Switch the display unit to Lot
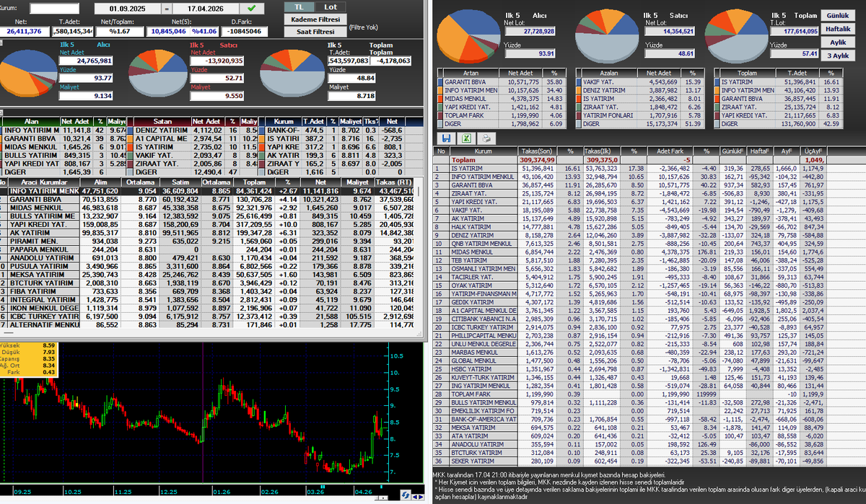Image resolution: width=866 pixels, height=504 pixels. click(329, 6)
